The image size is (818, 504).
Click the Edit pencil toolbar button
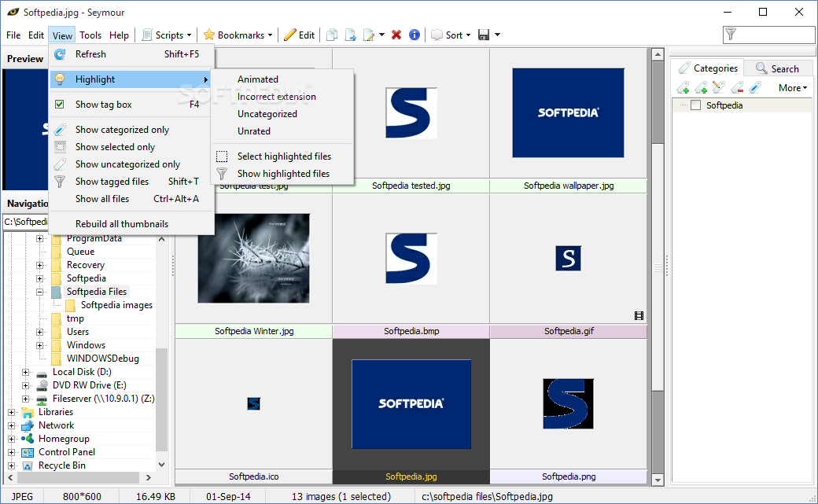pyautogui.click(x=300, y=35)
